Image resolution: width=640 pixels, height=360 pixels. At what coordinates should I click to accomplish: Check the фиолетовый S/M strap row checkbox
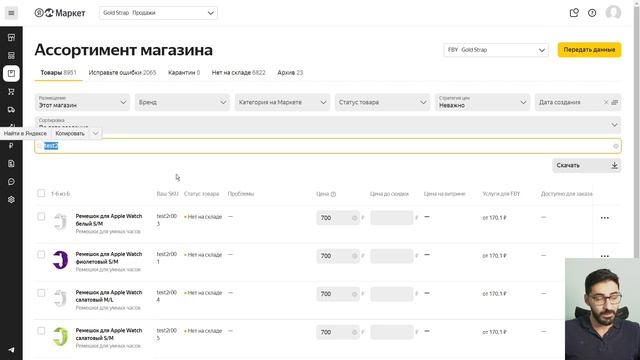tap(41, 255)
